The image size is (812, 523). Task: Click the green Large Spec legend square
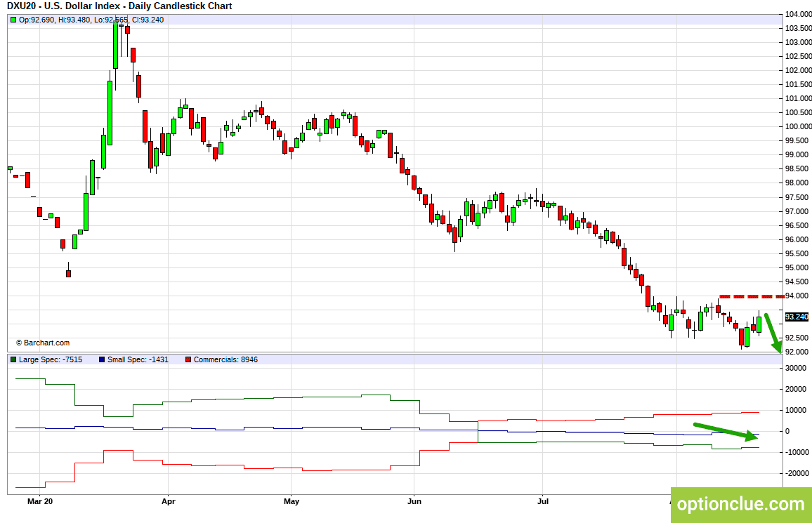click(13, 360)
